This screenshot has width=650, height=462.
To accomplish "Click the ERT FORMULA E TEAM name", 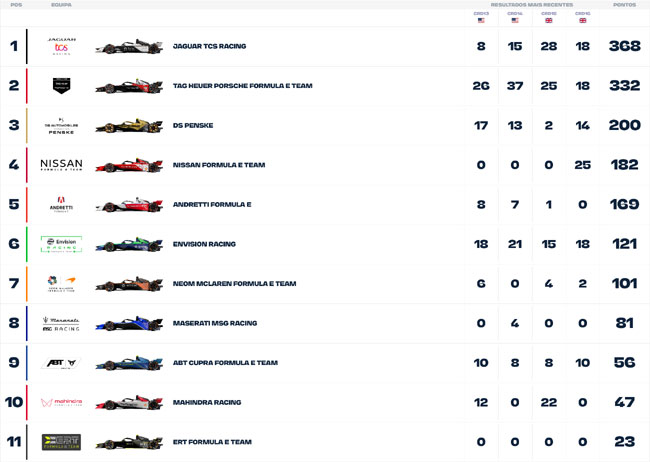I will (x=212, y=442).
